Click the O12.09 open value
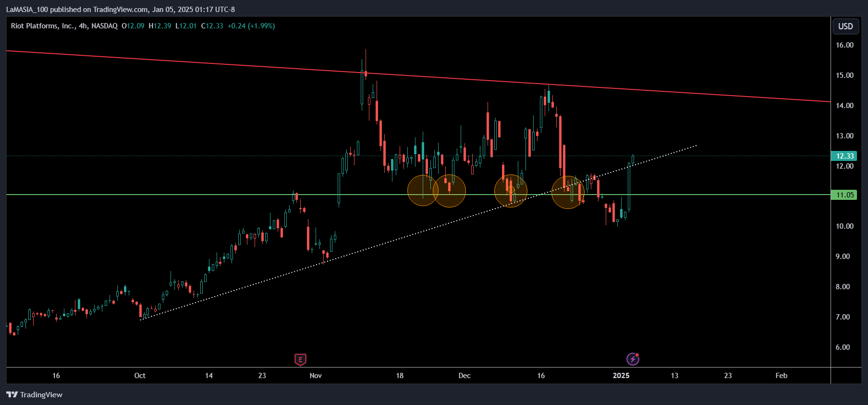Image resolution: width=868 pixels, height=405 pixels. [133, 26]
